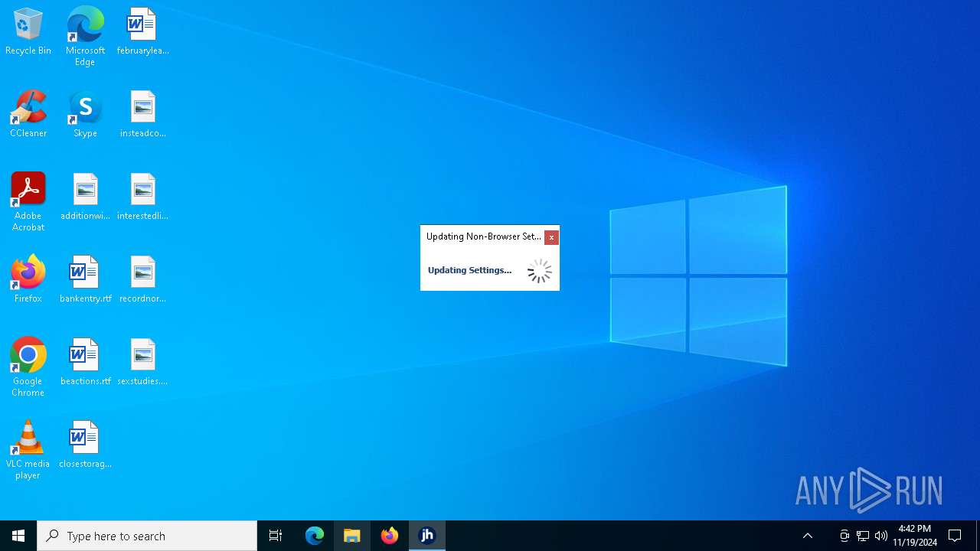980x551 pixels.
Task: Click the Updating Non-Browser Settings title bar
Action: [483, 236]
